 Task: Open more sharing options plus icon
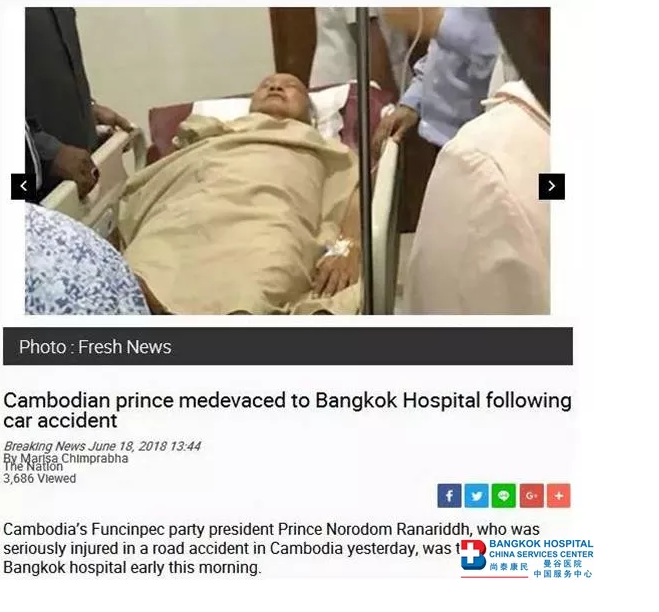click(x=559, y=496)
